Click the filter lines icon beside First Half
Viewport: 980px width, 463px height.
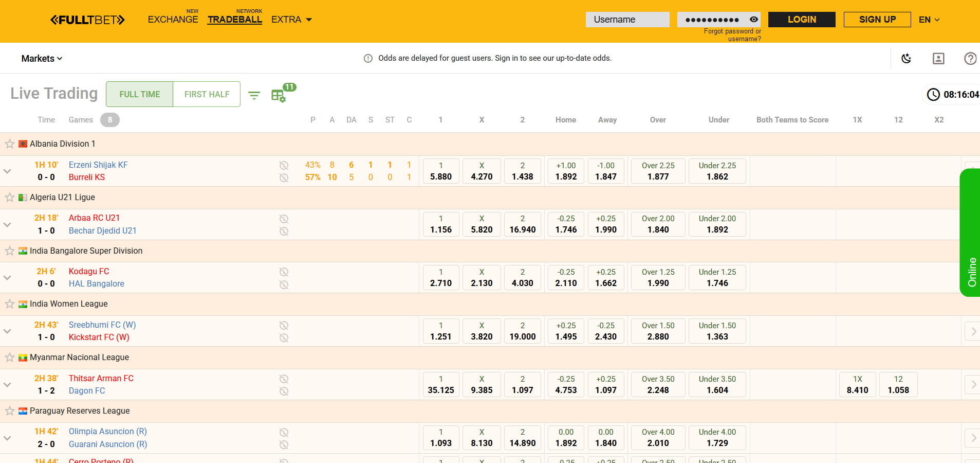tap(254, 95)
